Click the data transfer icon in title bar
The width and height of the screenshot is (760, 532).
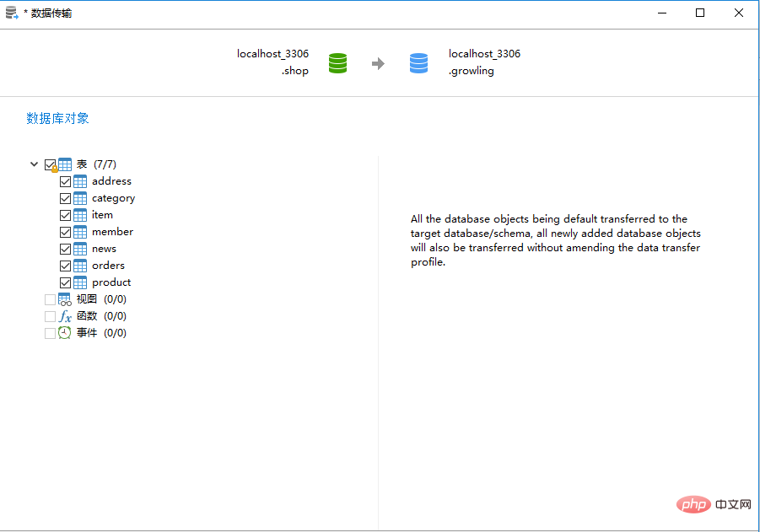click(12, 13)
